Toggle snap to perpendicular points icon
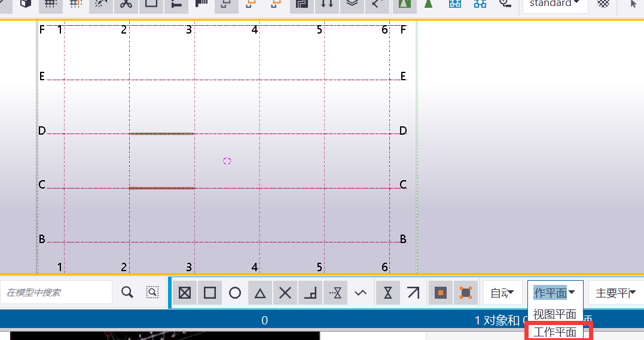The image size is (644, 340). pyautogui.click(x=310, y=293)
